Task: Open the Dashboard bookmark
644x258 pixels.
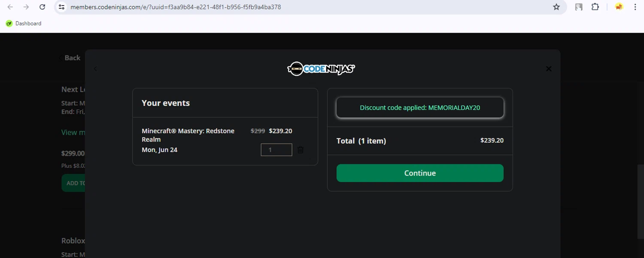Action: coord(24,24)
